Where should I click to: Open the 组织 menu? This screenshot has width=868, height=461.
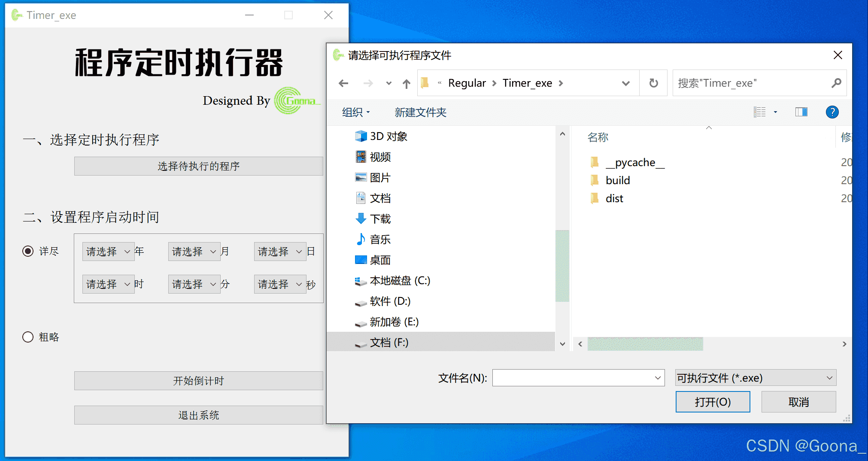pos(356,112)
